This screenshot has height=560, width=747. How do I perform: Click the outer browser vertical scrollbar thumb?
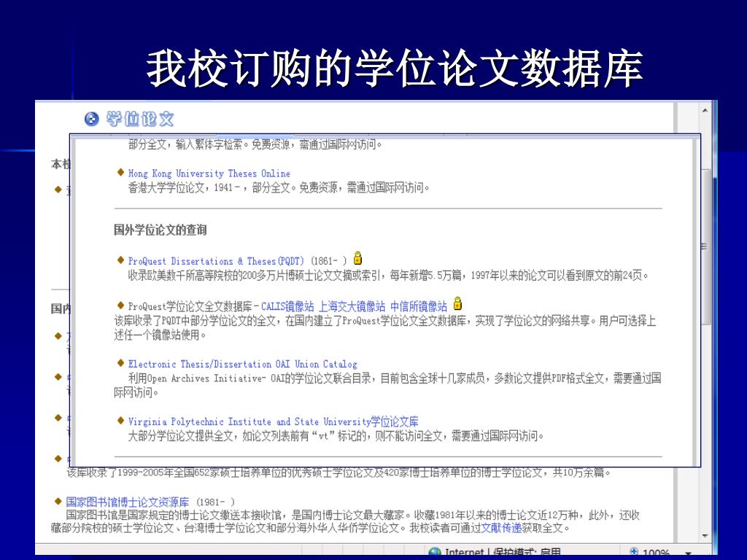(x=705, y=246)
